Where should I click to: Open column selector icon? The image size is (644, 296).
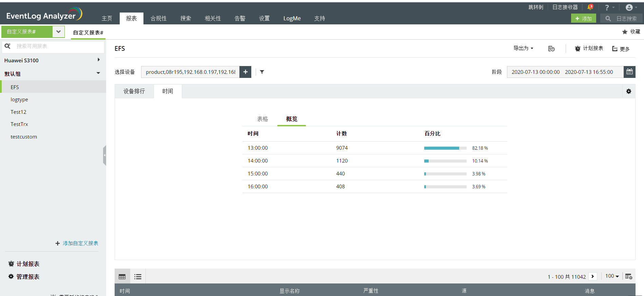(x=628, y=276)
